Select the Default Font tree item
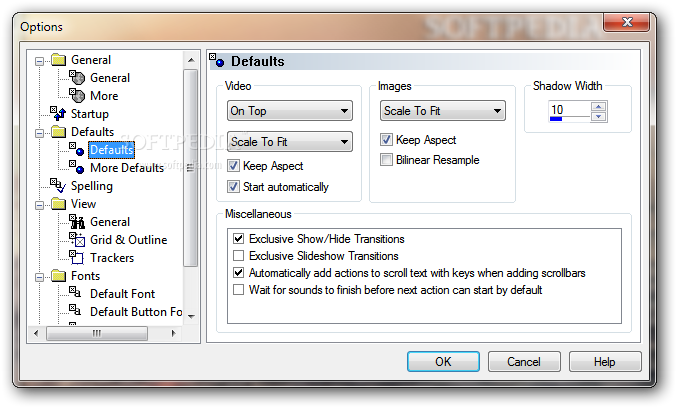677x408 pixels. [123, 294]
